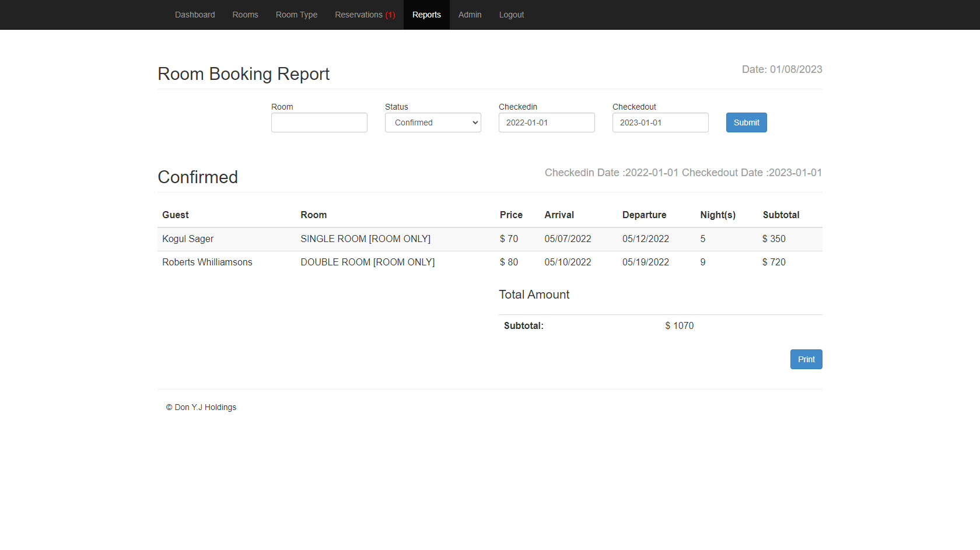The height and width of the screenshot is (550, 980).
Task: Focus the Checkedout date field
Action: pyautogui.click(x=660, y=122)
